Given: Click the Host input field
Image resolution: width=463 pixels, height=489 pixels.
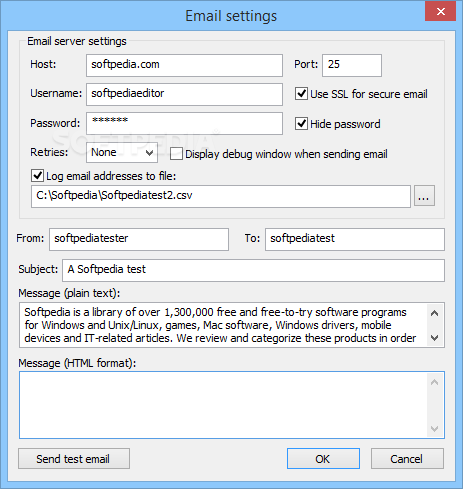Looking at the screenshot, I should [x=184, y=65].
